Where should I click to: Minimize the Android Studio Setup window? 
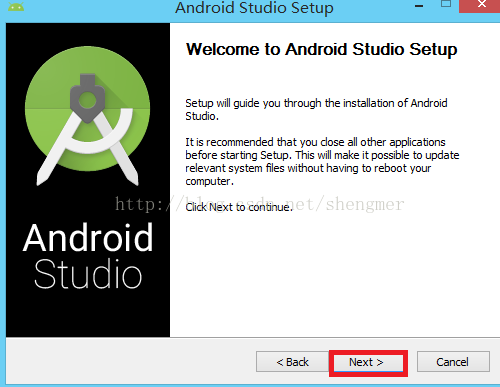[419, 6]
